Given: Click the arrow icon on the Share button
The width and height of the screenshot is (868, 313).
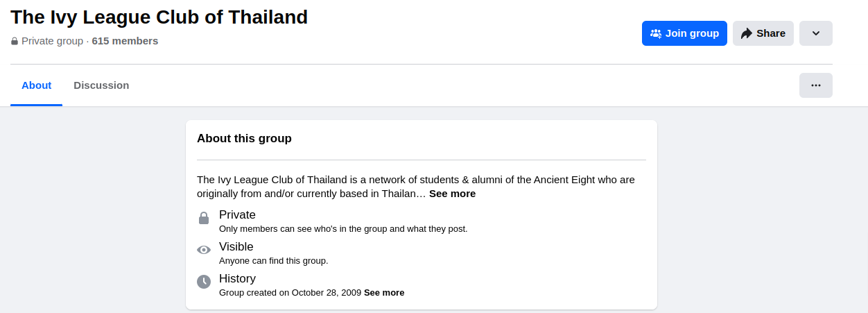Looking at the screenshot, I should (747, 33).
